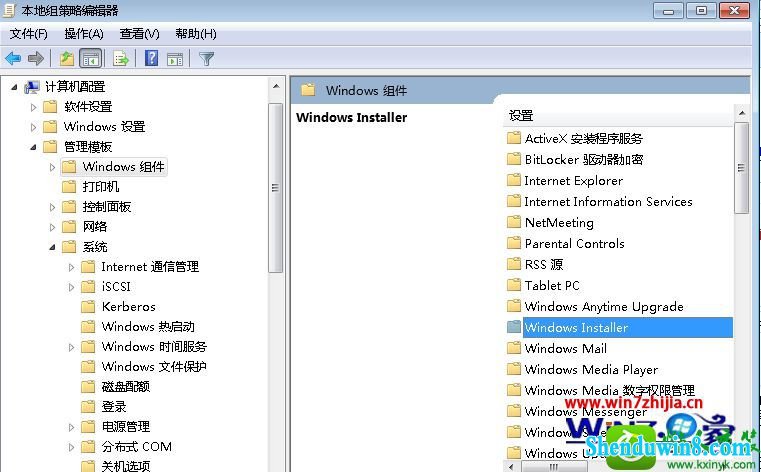Click the Up one level folder icon
Viewport: 761px width, 472px height.
(x=66, y=59)
